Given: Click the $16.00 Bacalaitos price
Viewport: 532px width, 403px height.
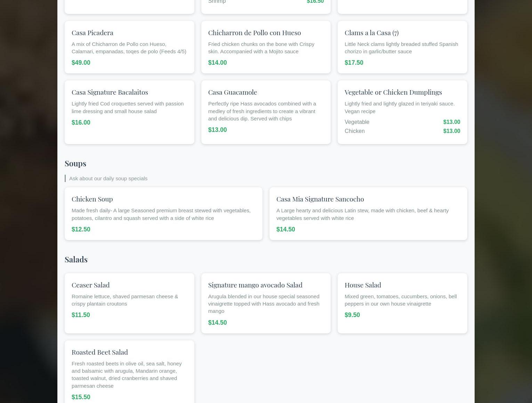Looking at the screenshot, I should [81, 123].
